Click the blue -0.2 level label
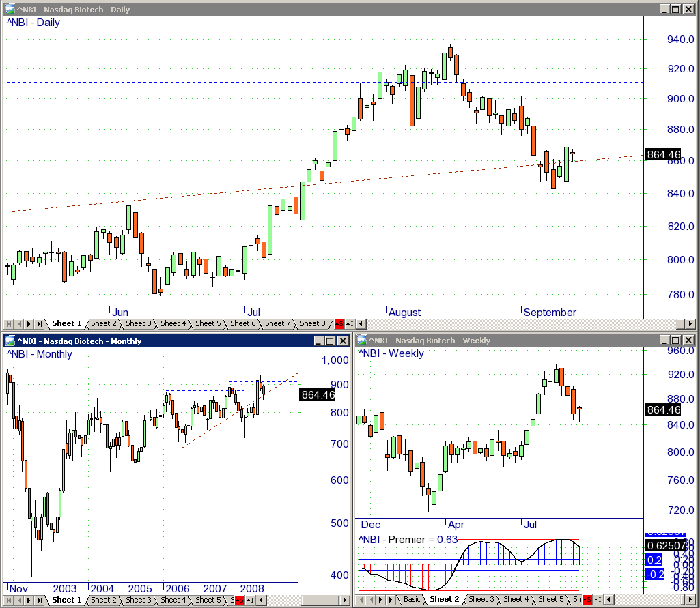 coord(655,574)
